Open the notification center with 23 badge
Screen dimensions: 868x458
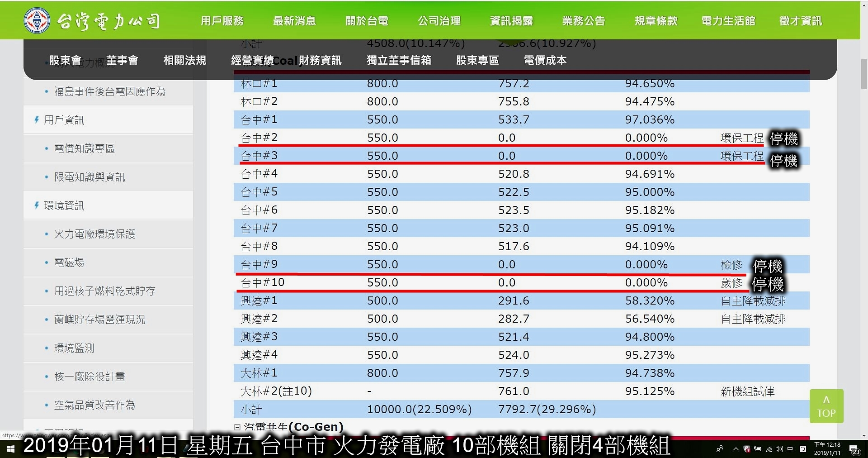coord(854,449)
